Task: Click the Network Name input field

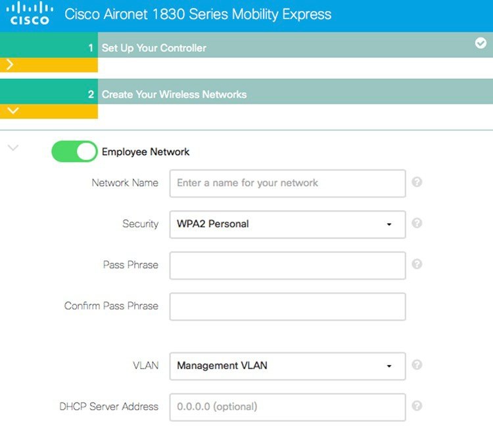Action: pos(287,183)
